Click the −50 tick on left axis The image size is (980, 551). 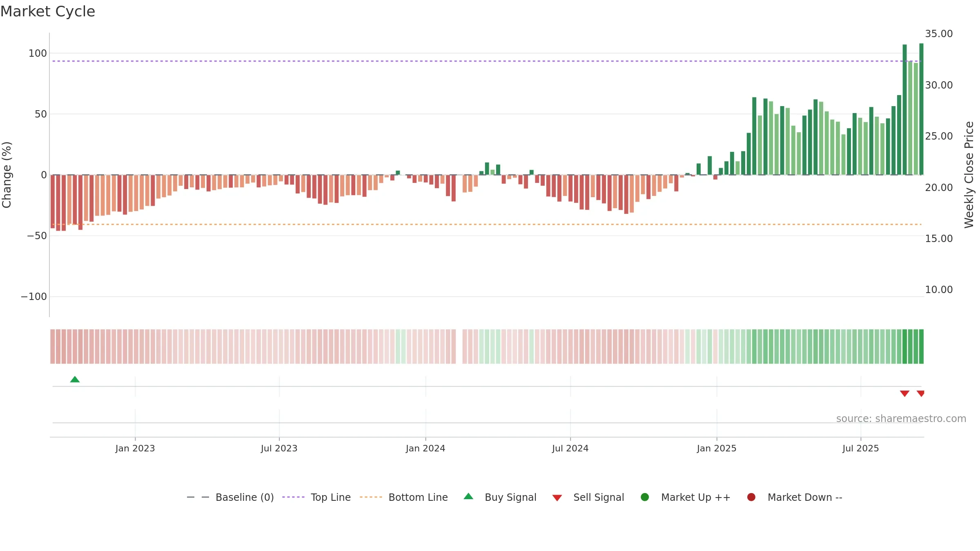coord(37,236)
